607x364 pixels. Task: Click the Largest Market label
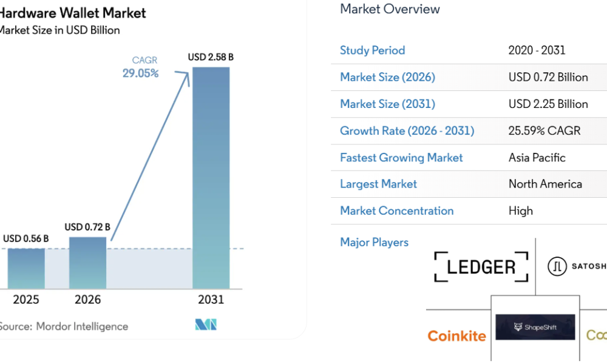click(378, 184)
